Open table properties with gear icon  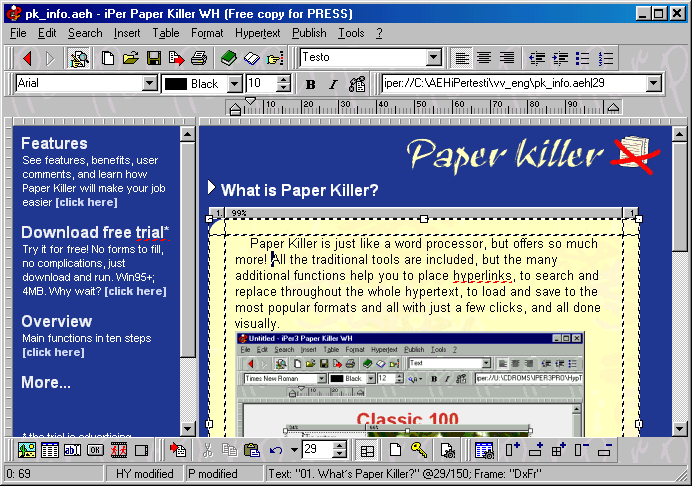[484, 450]
